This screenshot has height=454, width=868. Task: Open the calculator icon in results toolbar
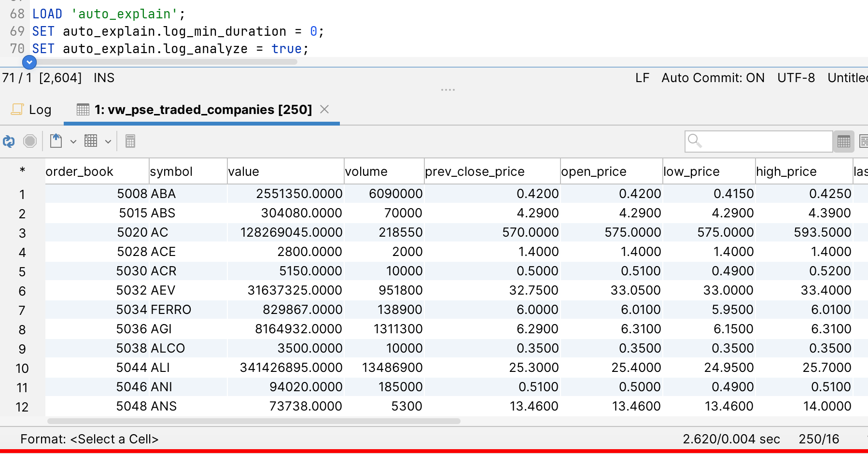pos(130,142)
